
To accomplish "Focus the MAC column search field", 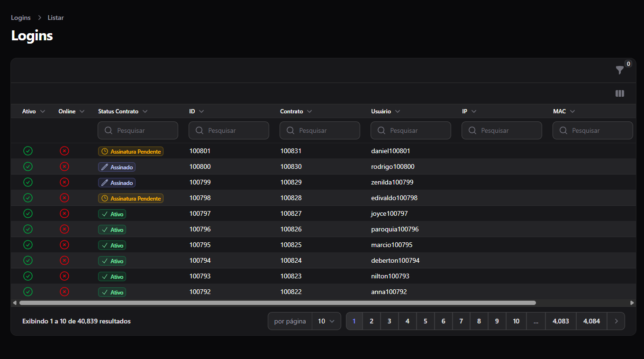I will tap(593, 130).
